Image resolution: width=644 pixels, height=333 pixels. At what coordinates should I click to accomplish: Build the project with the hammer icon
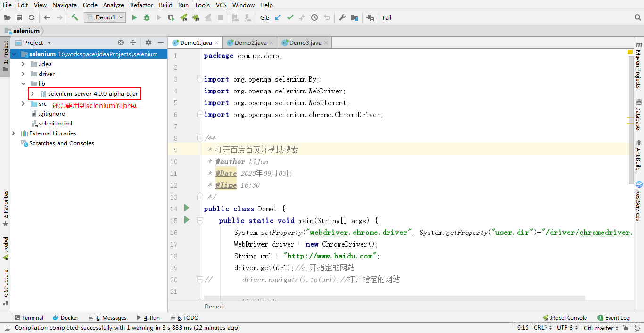pos(74,17)
